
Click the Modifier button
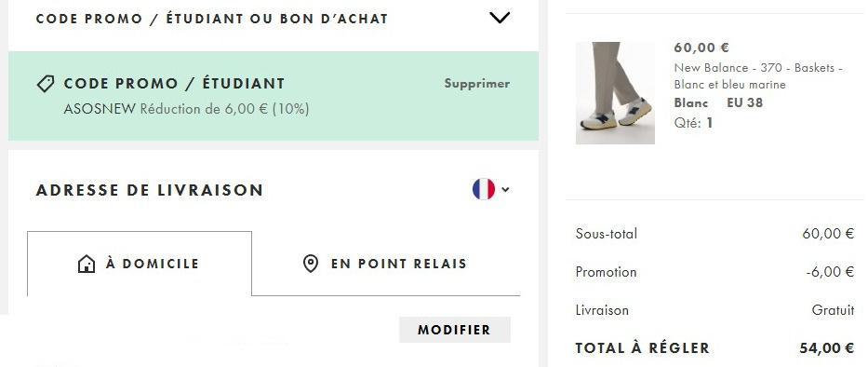click(455, 330)
